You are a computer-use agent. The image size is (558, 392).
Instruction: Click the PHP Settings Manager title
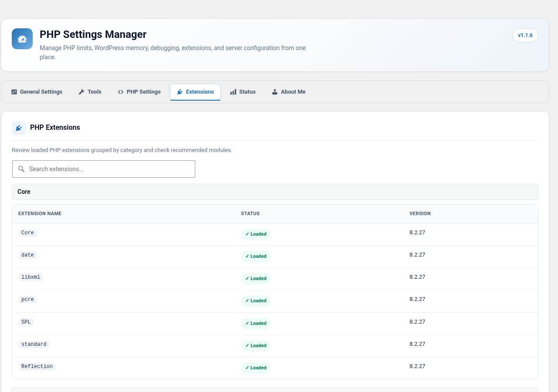[x=93, y=34]
